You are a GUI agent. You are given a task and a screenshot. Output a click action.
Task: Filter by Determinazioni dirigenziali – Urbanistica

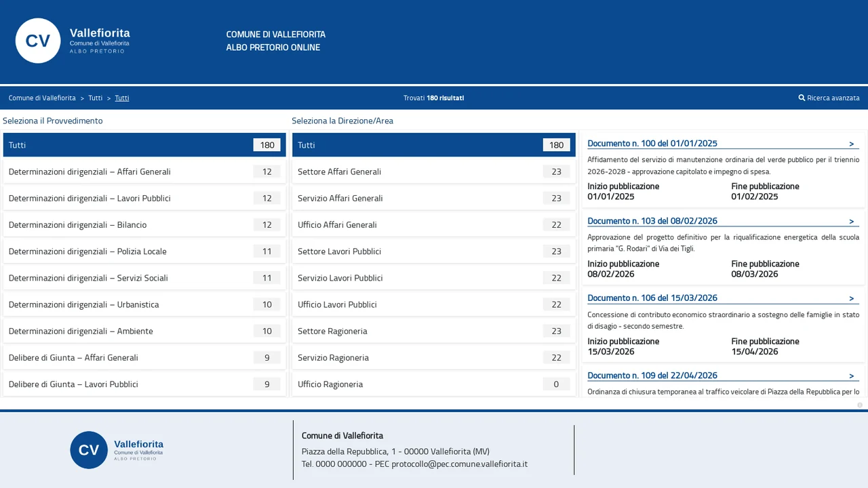144,304
